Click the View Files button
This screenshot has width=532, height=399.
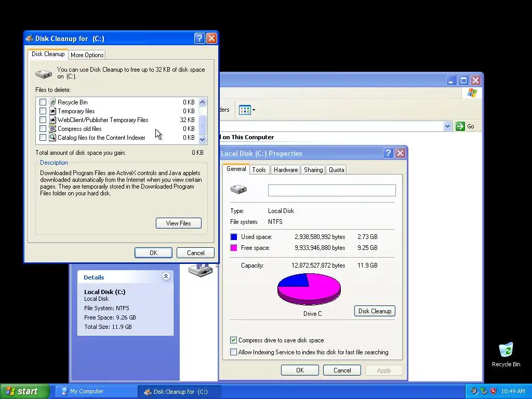point(179,223)
